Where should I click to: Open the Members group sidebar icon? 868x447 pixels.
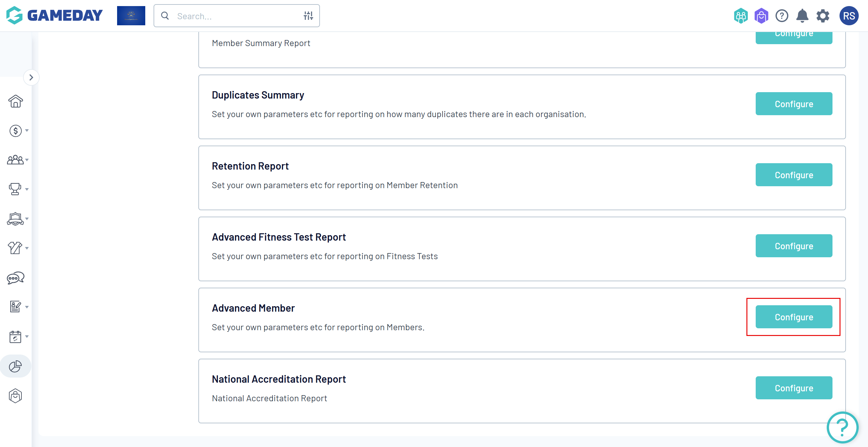tap(15, 160)
